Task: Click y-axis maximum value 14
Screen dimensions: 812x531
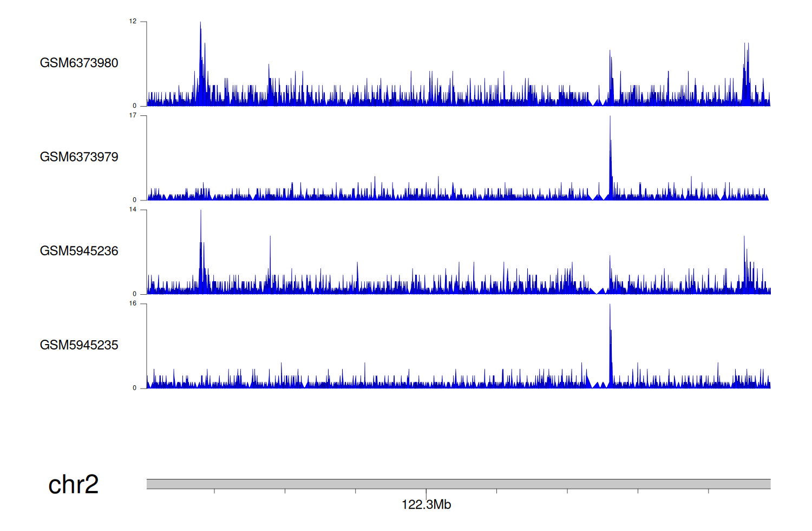Action: [133, 210]
